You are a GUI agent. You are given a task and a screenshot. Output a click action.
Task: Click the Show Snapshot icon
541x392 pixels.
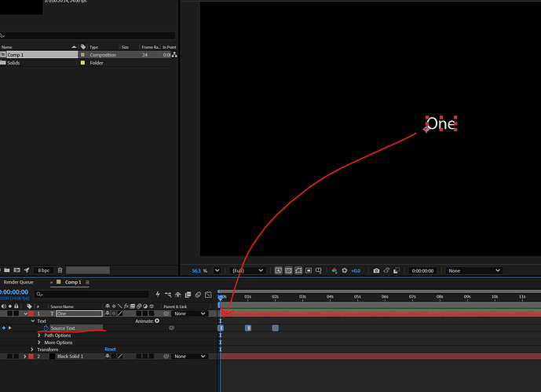point(386,270)
